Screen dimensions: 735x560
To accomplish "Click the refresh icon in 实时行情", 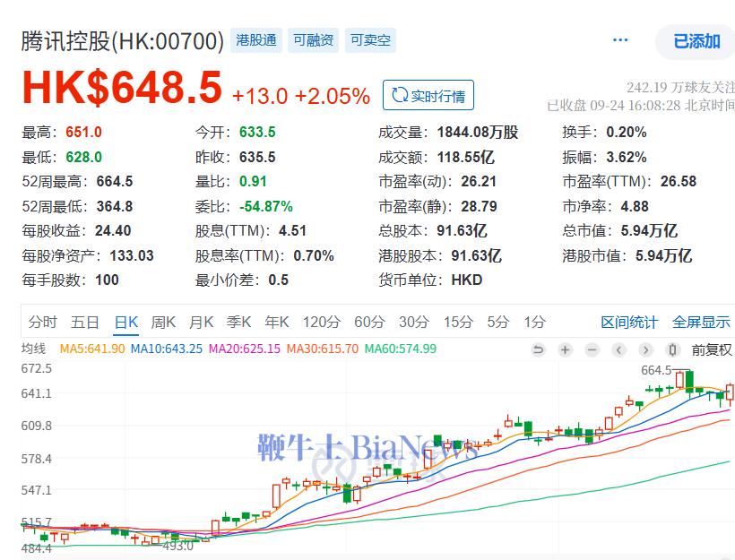I will [x=397, y=95].
